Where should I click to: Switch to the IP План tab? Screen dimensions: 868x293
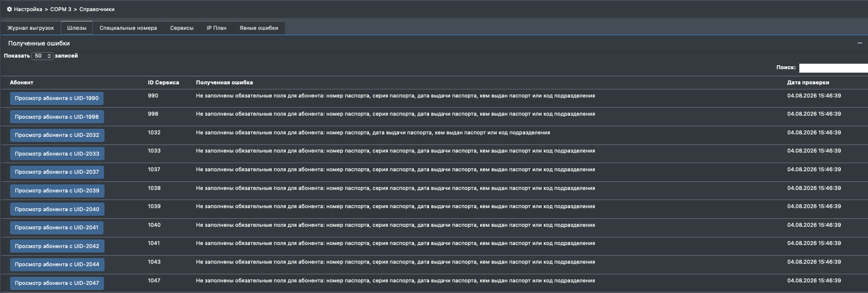pos(217,28)
